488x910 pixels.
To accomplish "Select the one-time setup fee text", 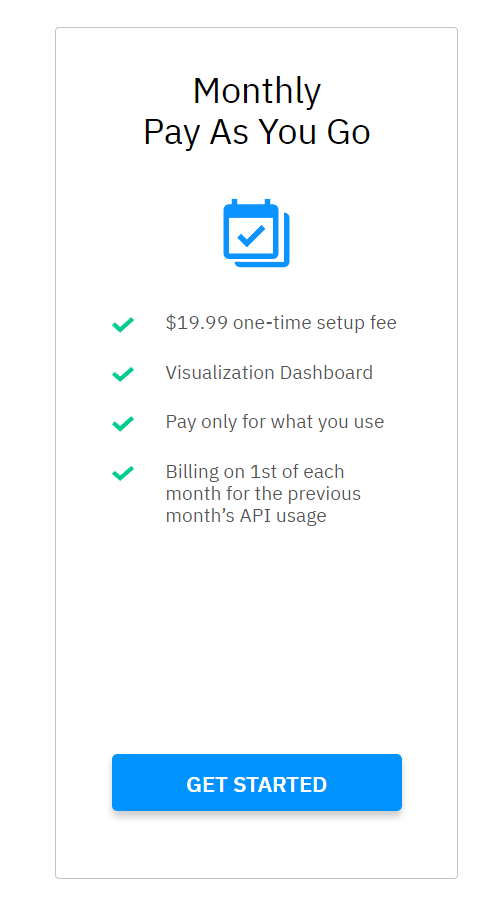I will [315, 322].
